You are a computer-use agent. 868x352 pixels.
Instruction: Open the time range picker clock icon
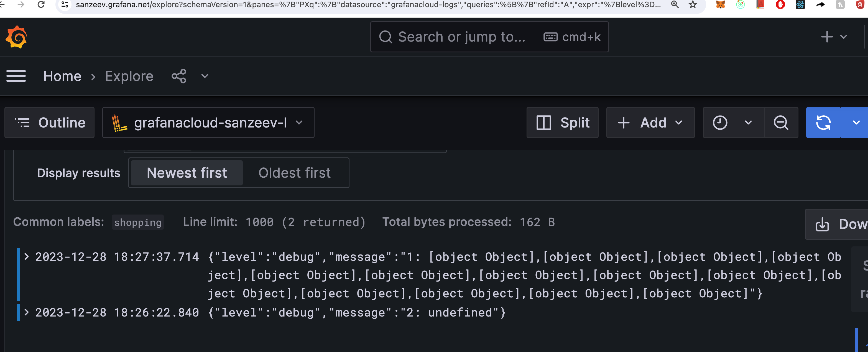[720, 123]
